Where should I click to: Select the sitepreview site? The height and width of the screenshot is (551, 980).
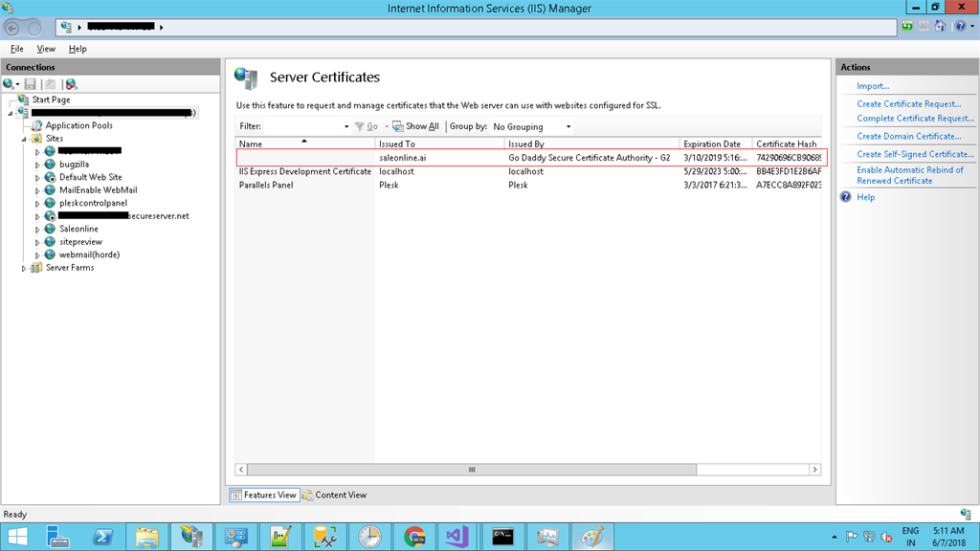pos(80,242)
